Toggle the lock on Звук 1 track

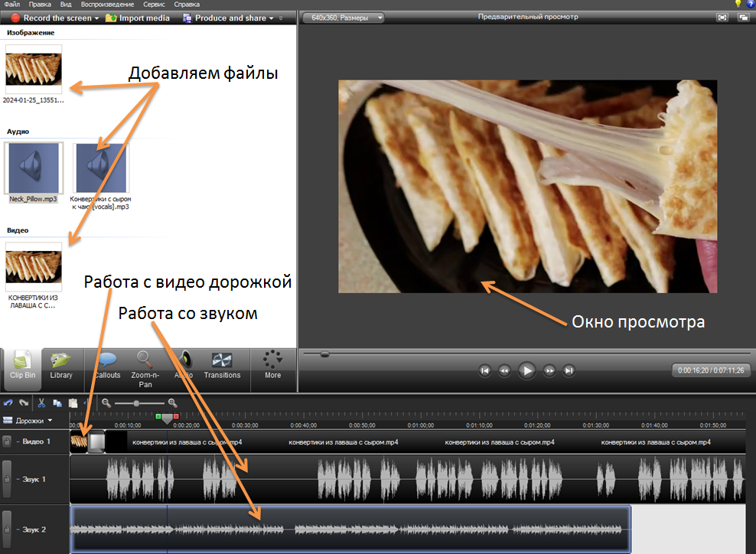[7, 479]
